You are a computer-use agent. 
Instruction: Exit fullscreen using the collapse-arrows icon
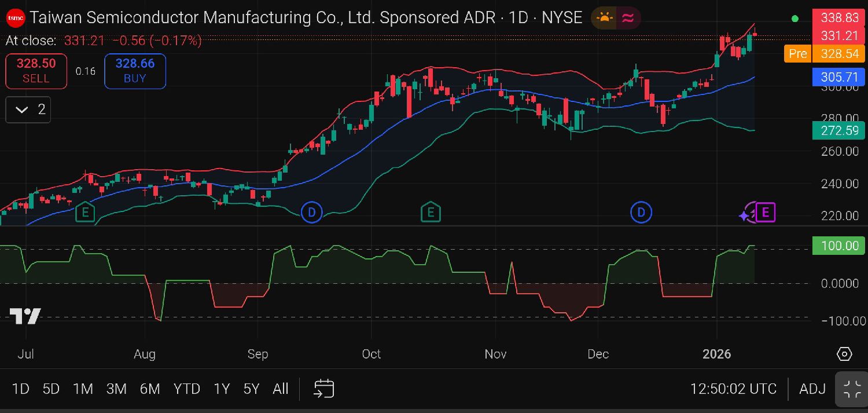(852, 389)
